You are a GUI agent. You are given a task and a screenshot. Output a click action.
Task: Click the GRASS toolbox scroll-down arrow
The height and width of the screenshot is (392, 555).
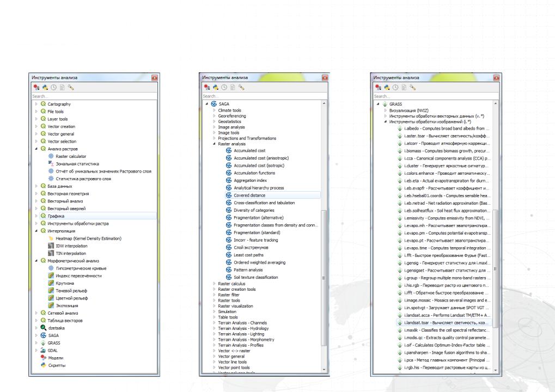click(495, 370)
